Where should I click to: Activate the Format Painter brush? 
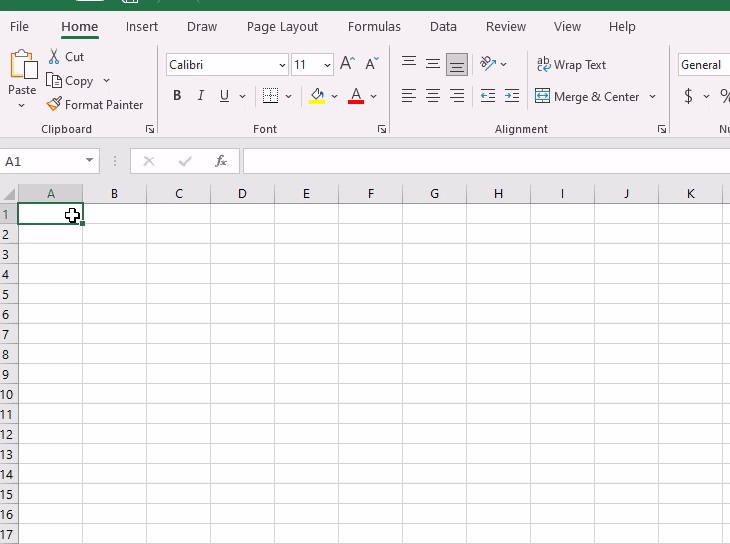click(x=54, y=104)
